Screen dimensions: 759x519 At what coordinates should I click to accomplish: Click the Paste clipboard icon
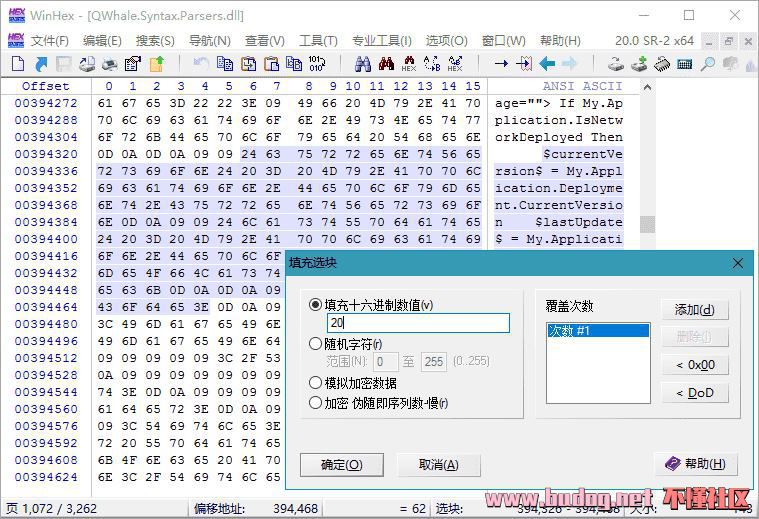[x=272, y=63]
